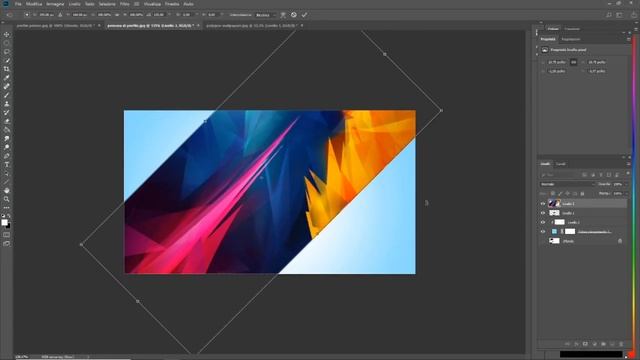Click the Sfondo layer thumbnail

pos(554,241)
